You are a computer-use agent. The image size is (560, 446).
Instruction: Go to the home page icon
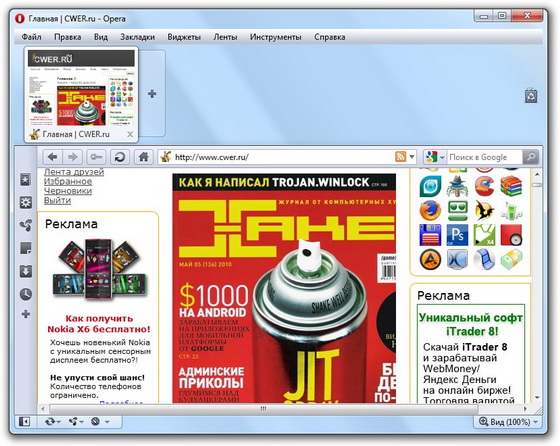point(144,157)
